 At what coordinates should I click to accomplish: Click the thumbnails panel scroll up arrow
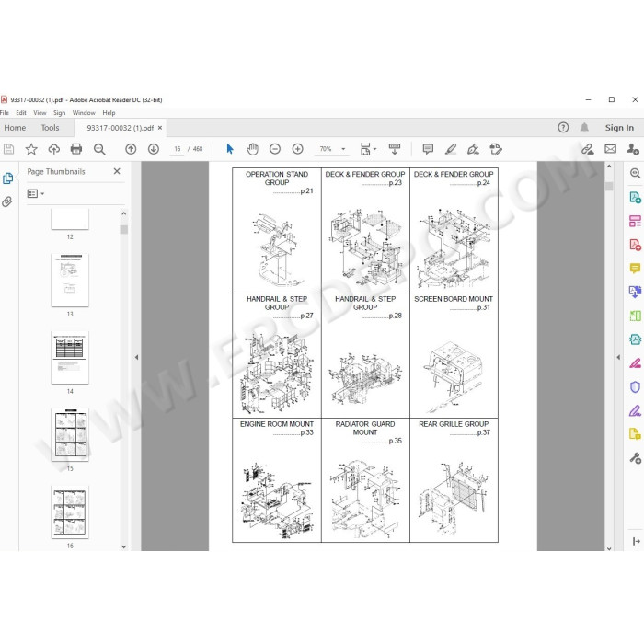[x=124, y=213]
